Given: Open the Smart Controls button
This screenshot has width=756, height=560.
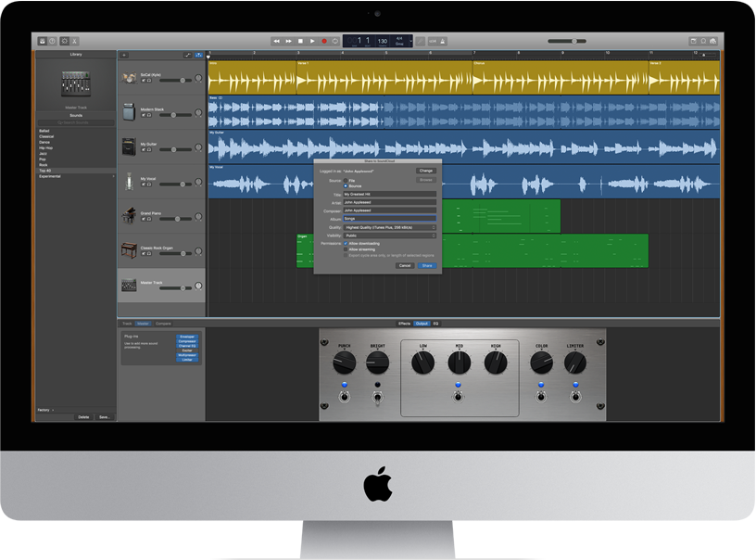Looking at the screenshot, I should [64, 42].
